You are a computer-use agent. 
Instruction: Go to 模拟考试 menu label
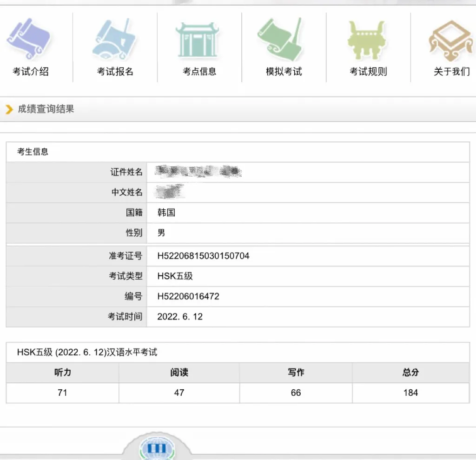(x=284, y=72)
